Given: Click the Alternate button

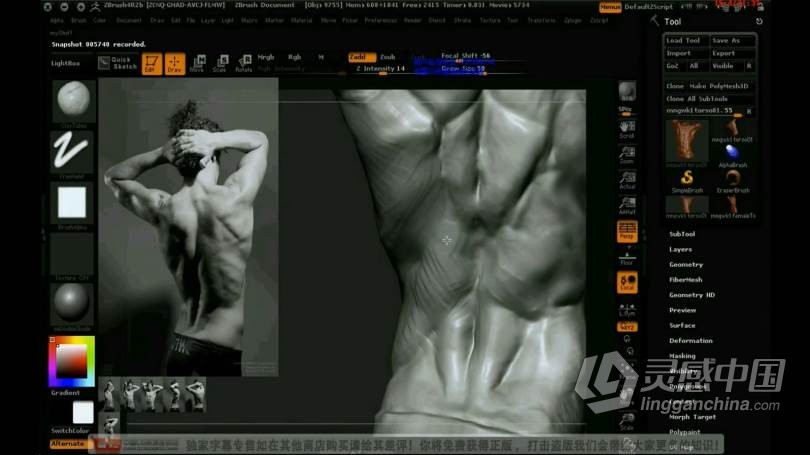Looking at the screenshot, I should [68, 444].
